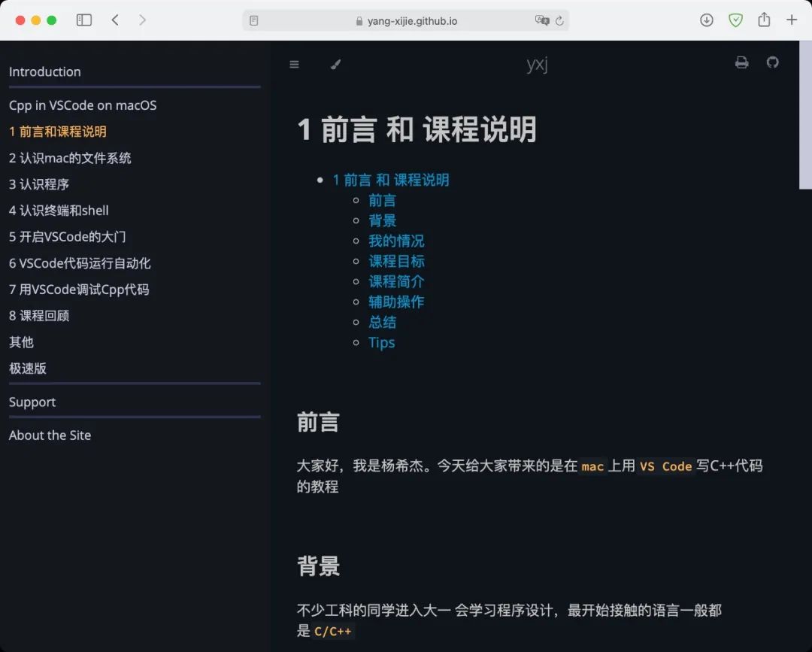Open About the Site in sidebar
Viewport: 812px width, 652px height.
tap(50, 435)
